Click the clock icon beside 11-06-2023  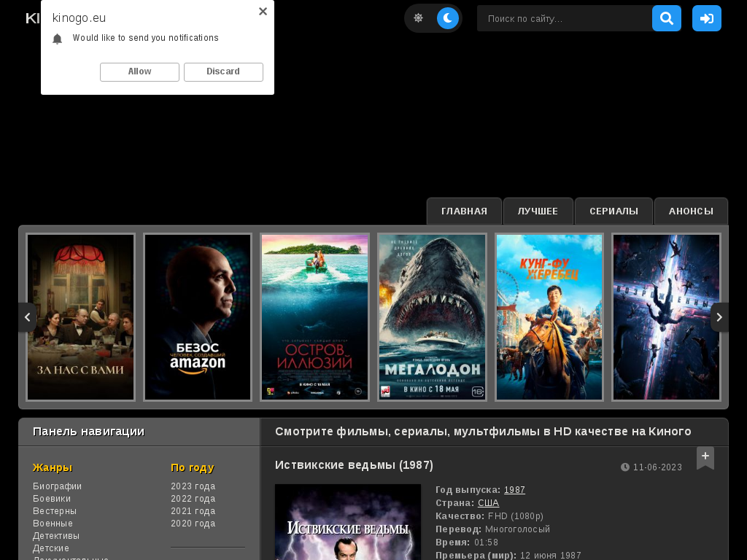625,467
